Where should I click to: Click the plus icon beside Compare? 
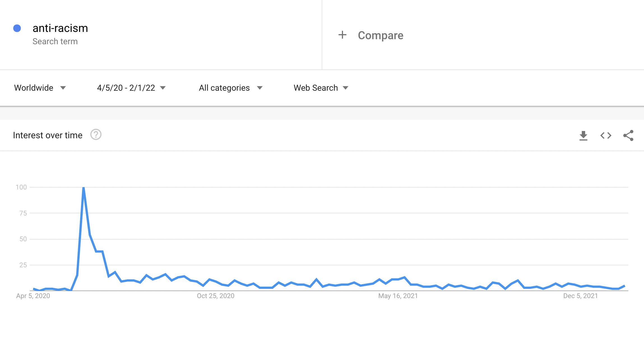[x=342, y=35]
